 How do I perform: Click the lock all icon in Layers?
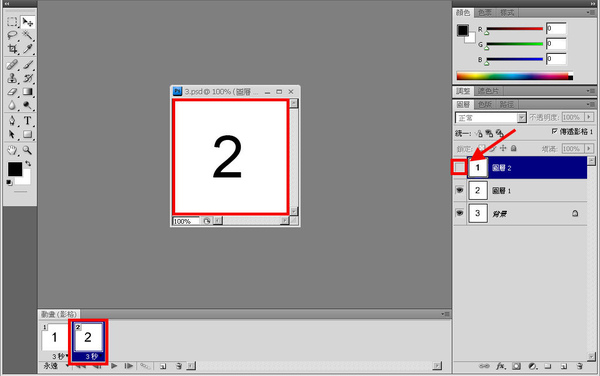point(514,148)
